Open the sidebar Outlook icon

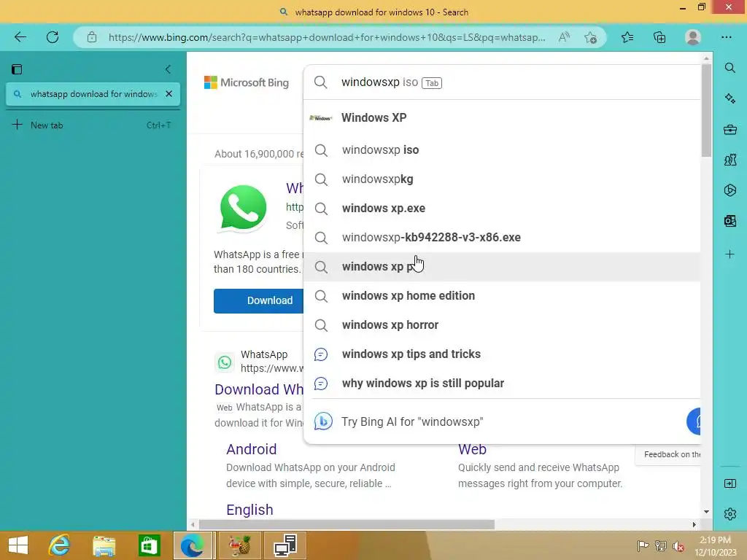(729, 220)
